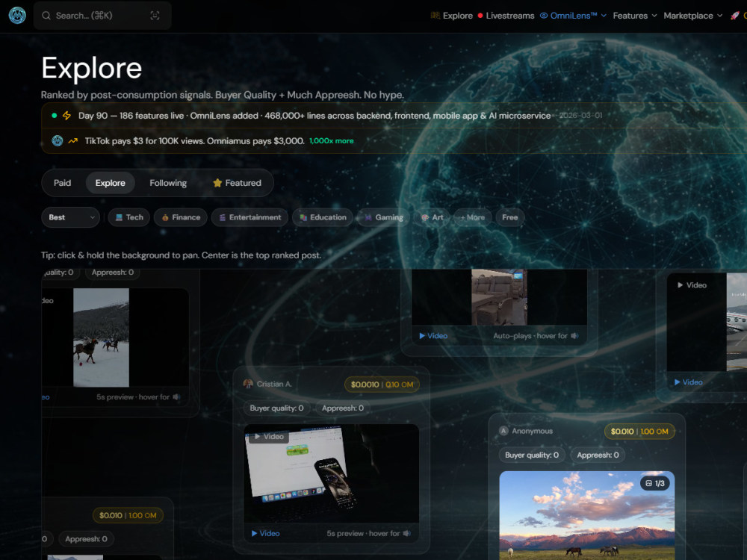Open Explore in the top navigation
This screenshot has height=560, width=747.
pos(452,16)
